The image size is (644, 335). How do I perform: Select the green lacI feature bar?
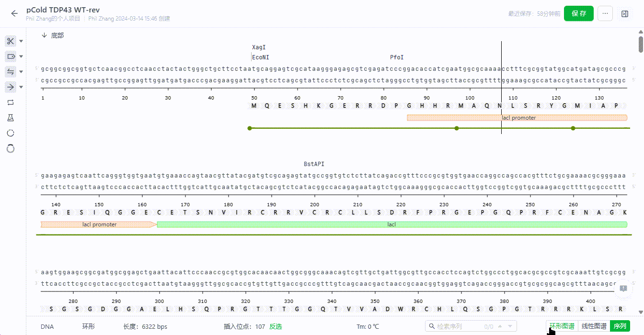391,224
